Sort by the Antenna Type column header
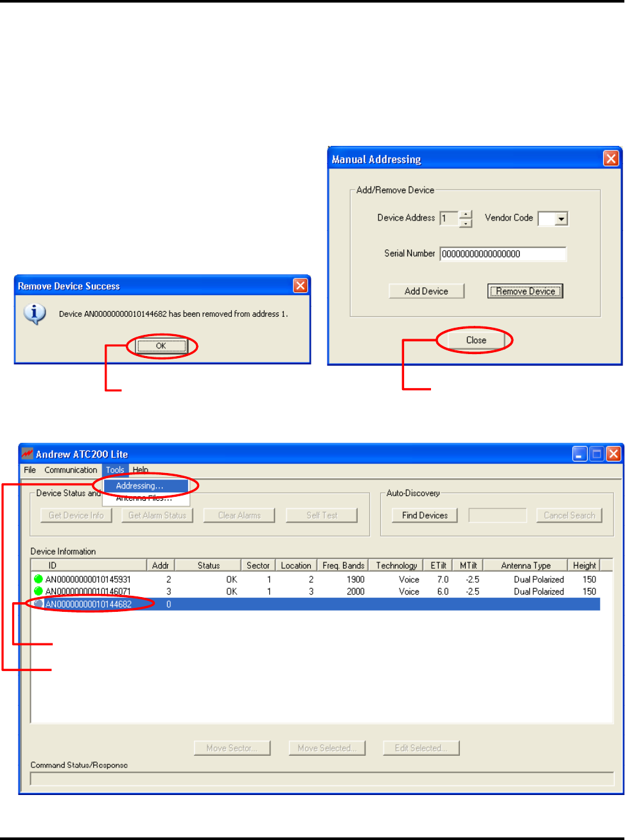Screen dimensions: 625x840 tap(525, 566)
